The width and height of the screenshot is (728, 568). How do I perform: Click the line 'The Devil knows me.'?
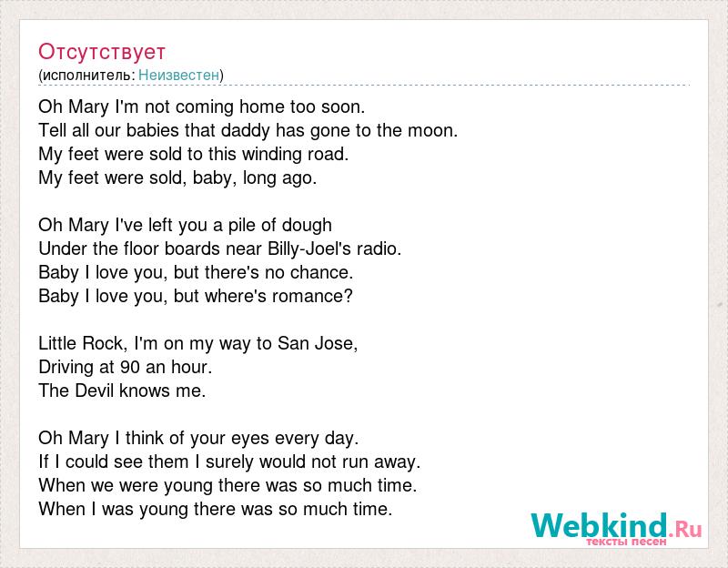pos(122,391)
